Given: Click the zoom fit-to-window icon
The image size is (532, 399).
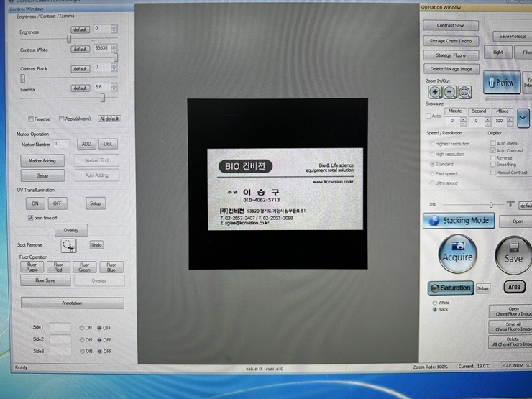Looking at the screenshot, I should click(x=464, y=92).
